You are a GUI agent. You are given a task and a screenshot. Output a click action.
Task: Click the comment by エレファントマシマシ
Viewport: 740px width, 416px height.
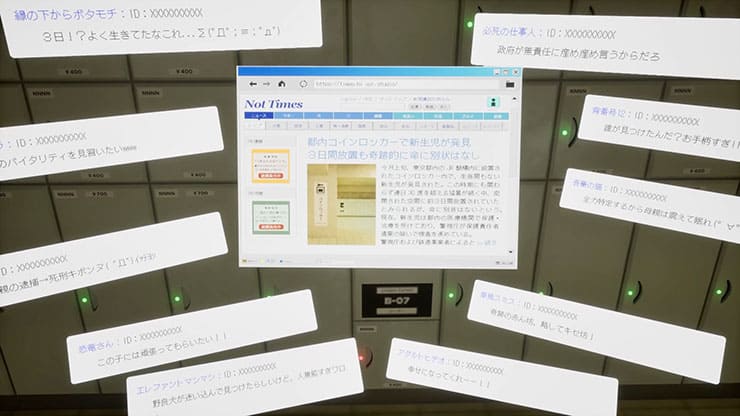(x=244, y=380)
